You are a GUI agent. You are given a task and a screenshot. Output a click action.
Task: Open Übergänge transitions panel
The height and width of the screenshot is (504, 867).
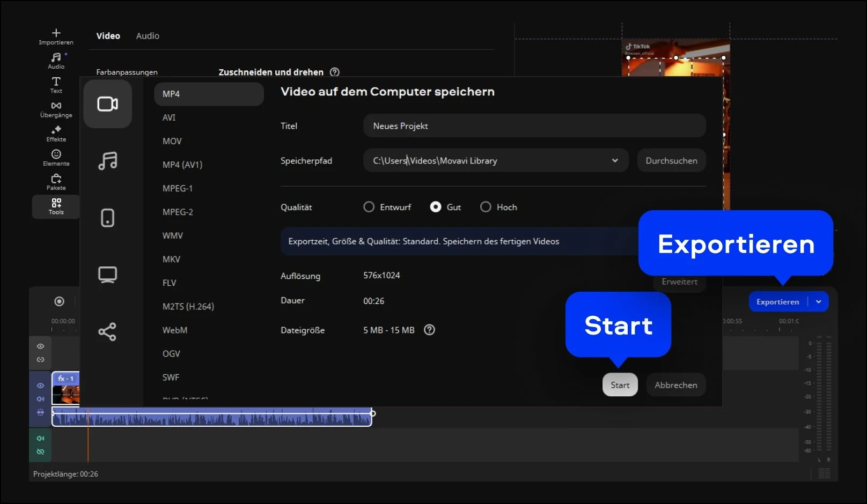coord(56,109)
